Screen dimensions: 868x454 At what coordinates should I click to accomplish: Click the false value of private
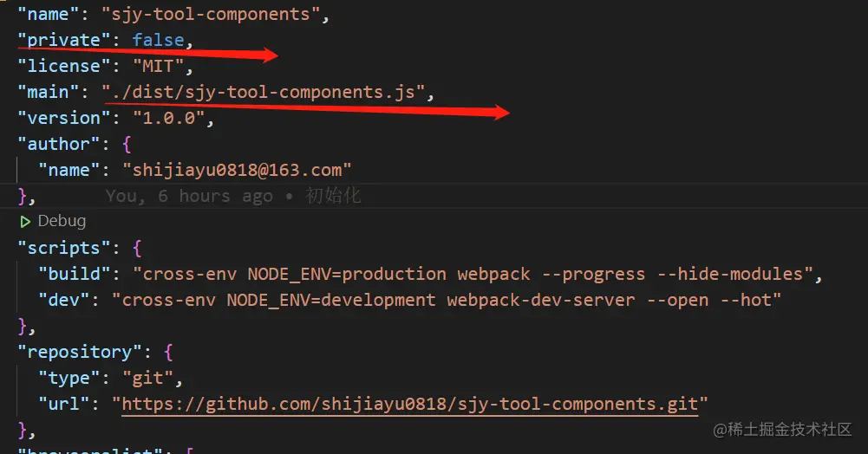click(x=158, y=40)
